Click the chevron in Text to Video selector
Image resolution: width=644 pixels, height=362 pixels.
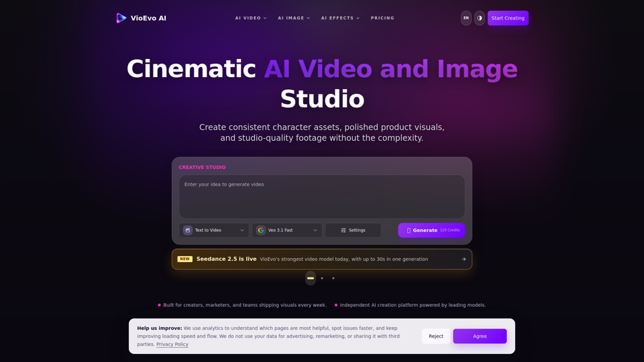[242, 230]
